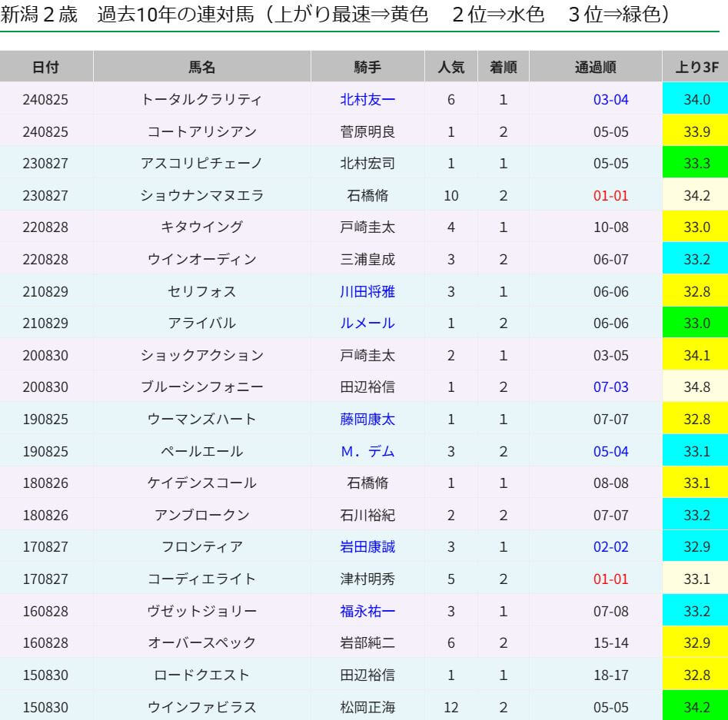
Task: Select horse name ショウナンマヌエラ
Action: (x=202, y=195)
